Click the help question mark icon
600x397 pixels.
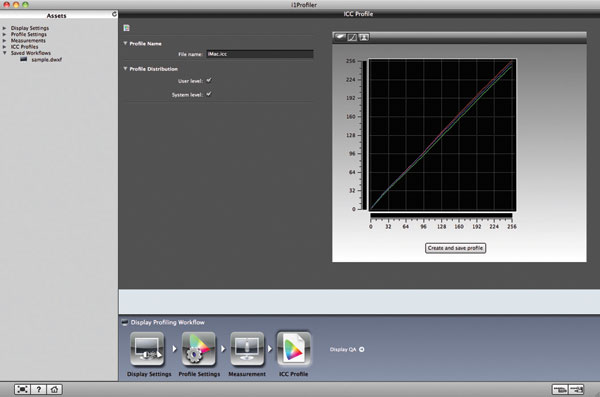[38, 389]
